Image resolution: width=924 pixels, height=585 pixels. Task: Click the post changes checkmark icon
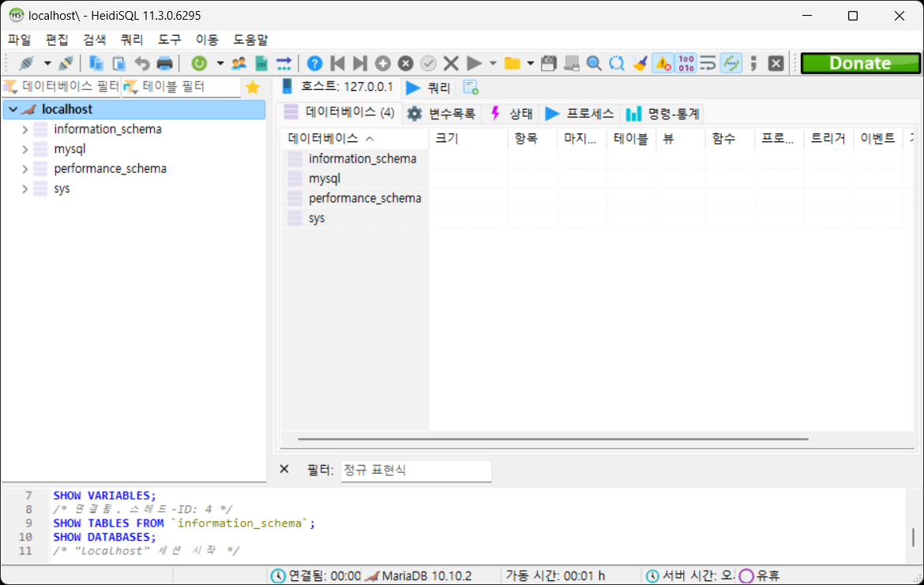(x=428, y=63)
